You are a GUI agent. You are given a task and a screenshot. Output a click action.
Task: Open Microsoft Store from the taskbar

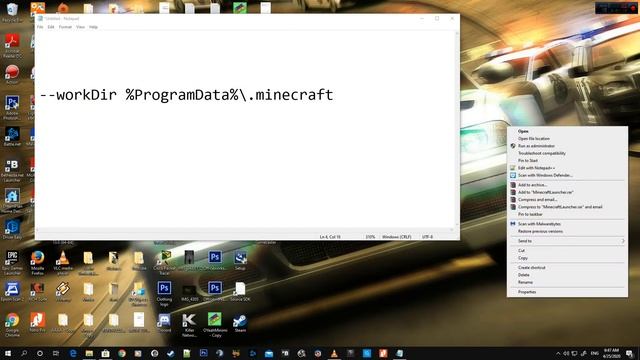pos(105,353)
